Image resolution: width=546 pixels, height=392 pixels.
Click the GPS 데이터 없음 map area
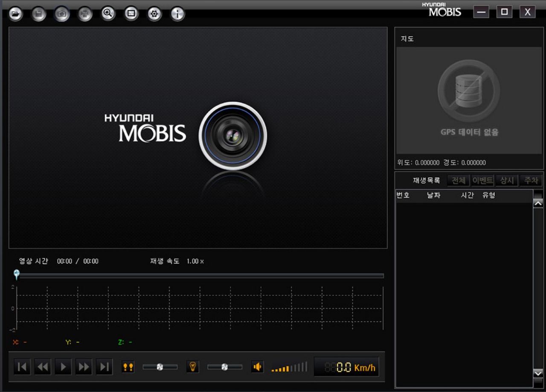pos(469,101)
